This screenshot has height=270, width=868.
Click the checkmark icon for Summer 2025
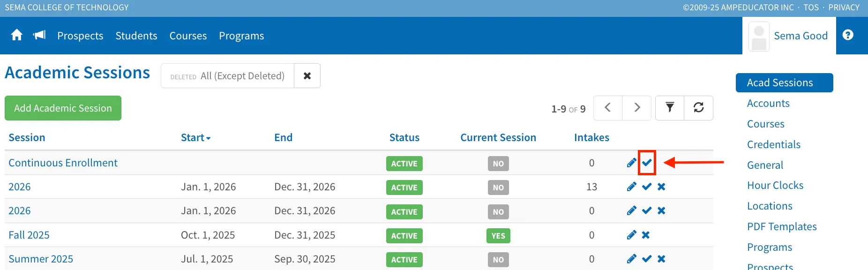pyautogui.click(x=647, y=259)
